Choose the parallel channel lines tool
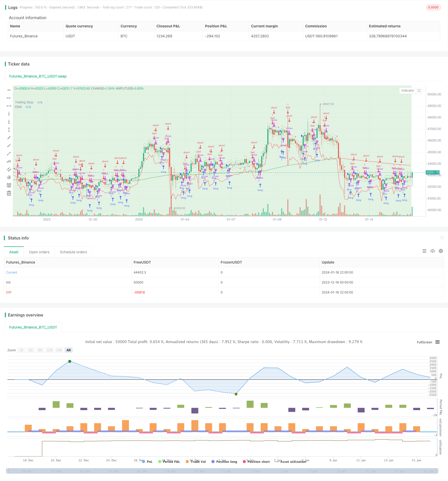 [9, 169]
